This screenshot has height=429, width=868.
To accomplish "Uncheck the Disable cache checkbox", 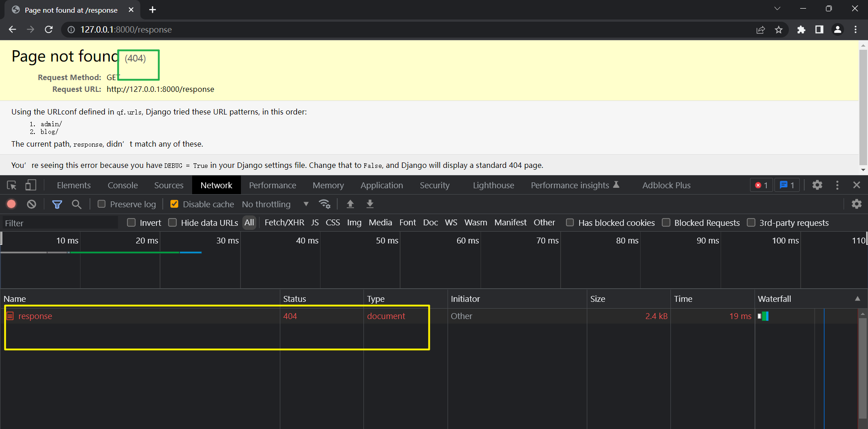I will pyautogui.click(x=174, y=204).
